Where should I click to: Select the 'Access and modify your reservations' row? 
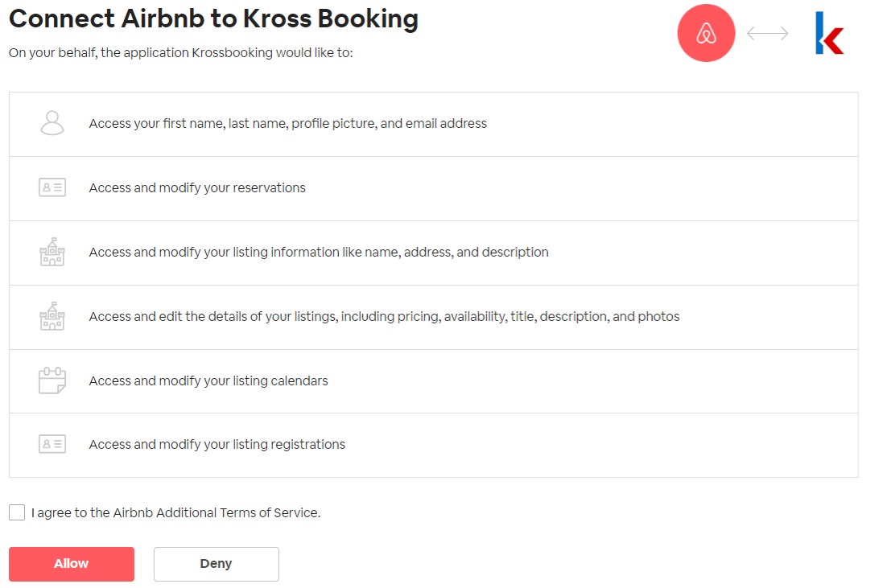click(433, 188)
